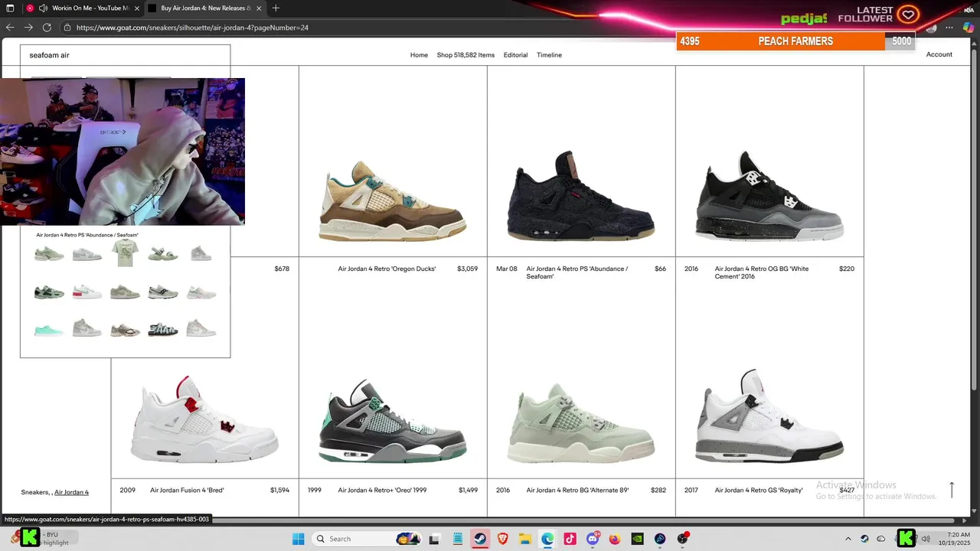Select the Buy Air Jordan 4 tab
Viewport: 980px width, 551px height.
coord(205,8)
